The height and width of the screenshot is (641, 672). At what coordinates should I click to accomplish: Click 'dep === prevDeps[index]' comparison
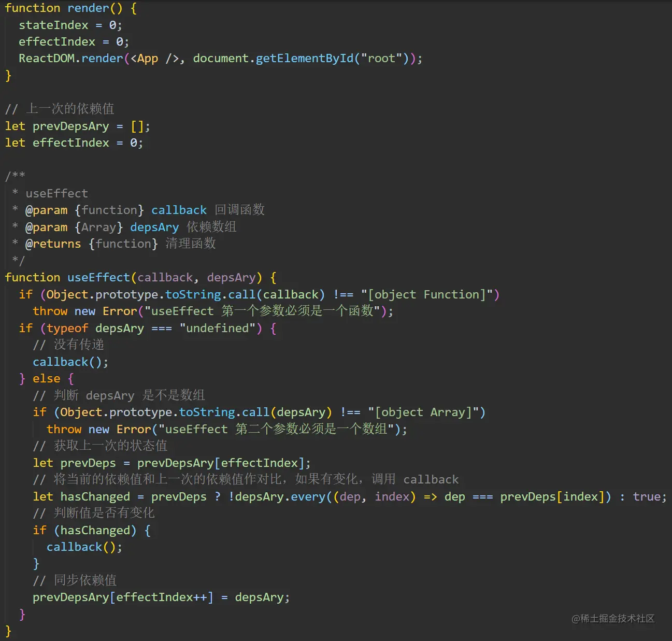(x=524, y=496)
